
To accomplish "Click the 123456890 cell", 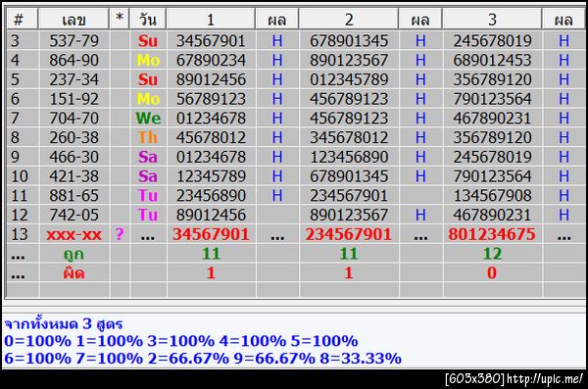I will (349, 157).
